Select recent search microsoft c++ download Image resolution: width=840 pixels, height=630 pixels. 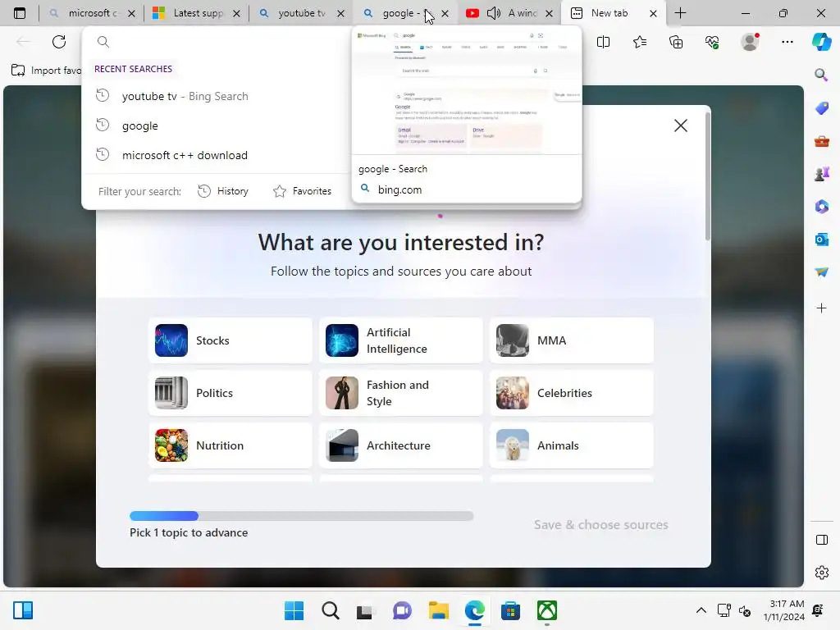click(x=216, y=155)
